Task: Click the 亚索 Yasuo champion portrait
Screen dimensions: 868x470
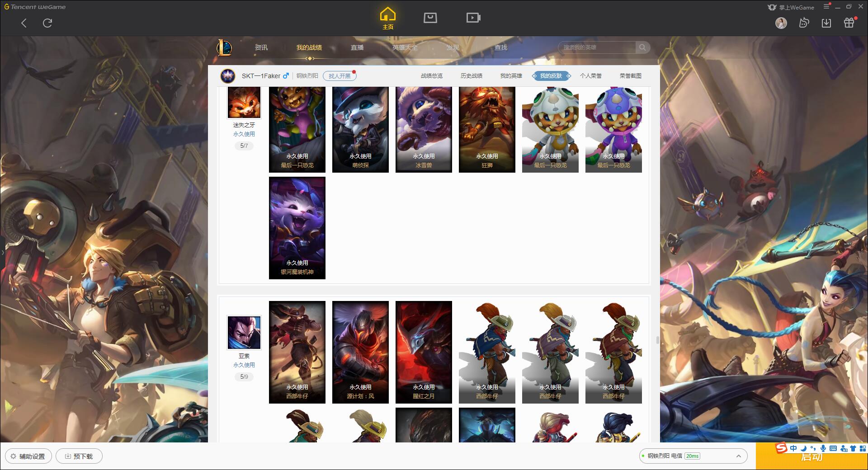Action: 244,333
